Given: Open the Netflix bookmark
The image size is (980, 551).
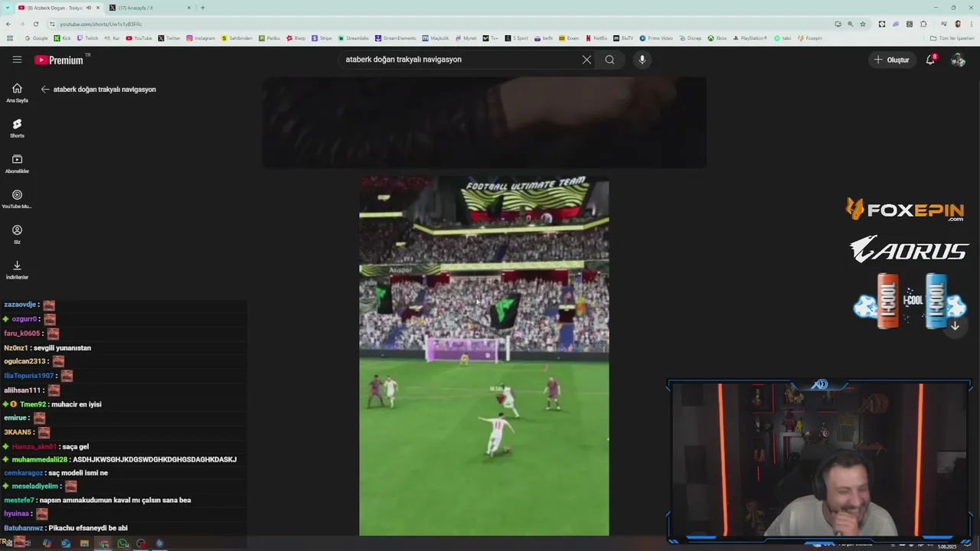Looking at the screenshot, I should pos(596,38).
